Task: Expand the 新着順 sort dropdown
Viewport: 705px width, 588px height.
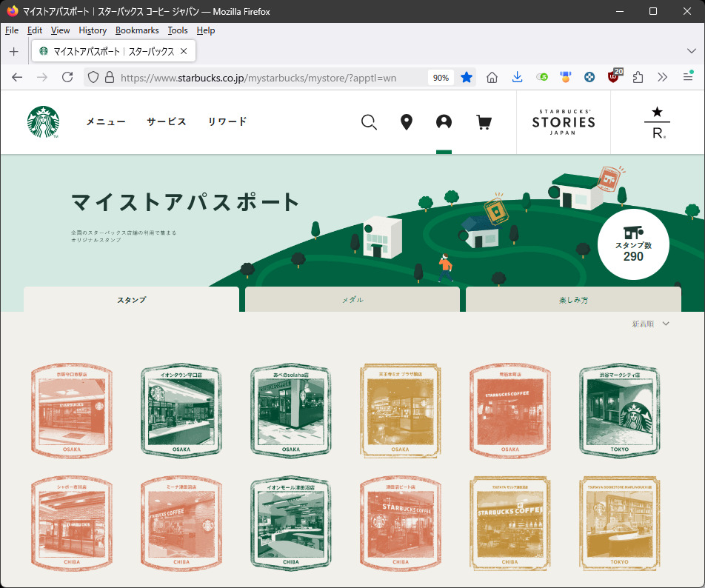Action: pos(650,324)
